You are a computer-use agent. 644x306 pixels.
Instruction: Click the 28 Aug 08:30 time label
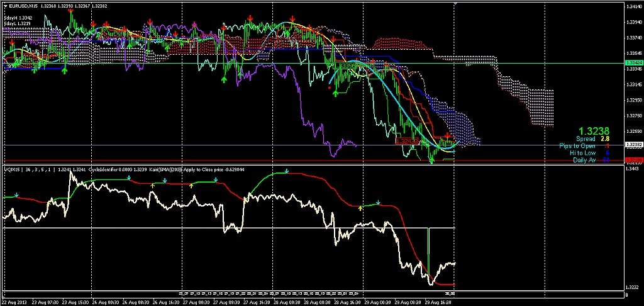317,302
